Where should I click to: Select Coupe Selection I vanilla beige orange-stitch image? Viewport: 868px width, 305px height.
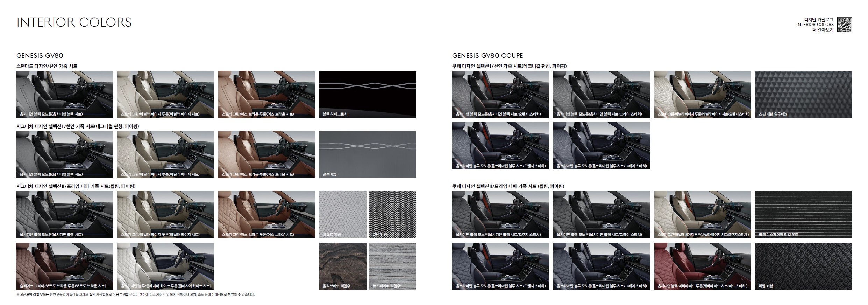(x=703, y=94)
